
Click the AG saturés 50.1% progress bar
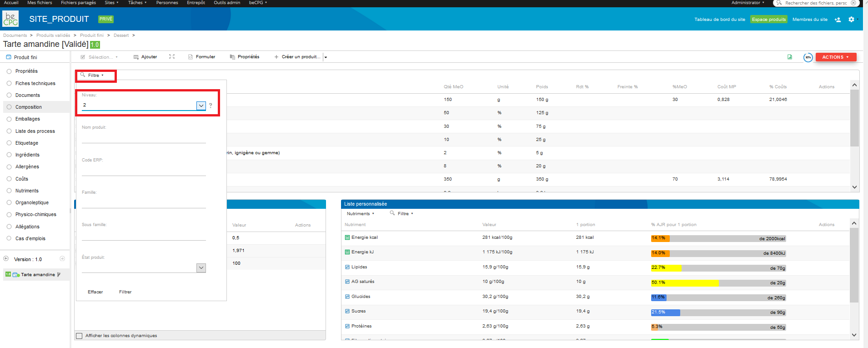pyautogui.click(x=718, y=283)
